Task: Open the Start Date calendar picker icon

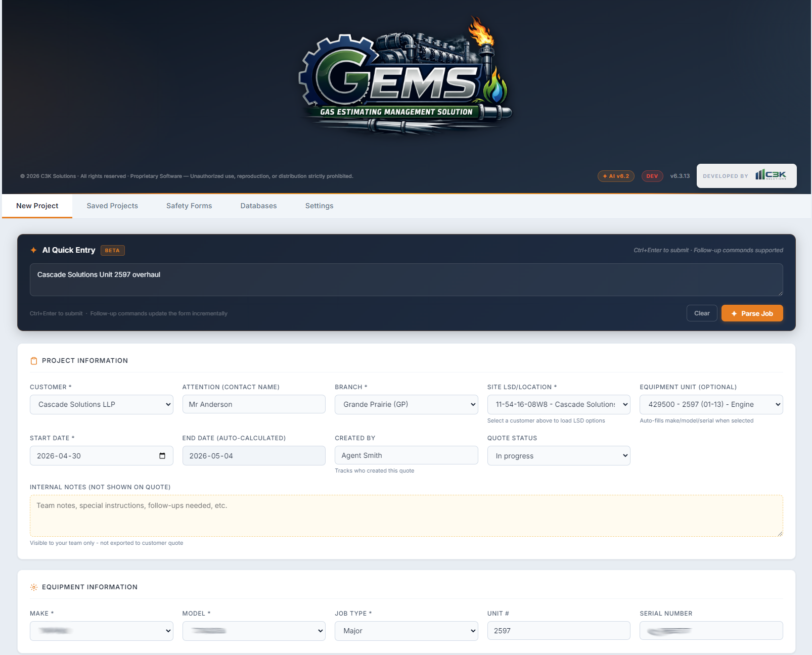Action: pos(162,456)
